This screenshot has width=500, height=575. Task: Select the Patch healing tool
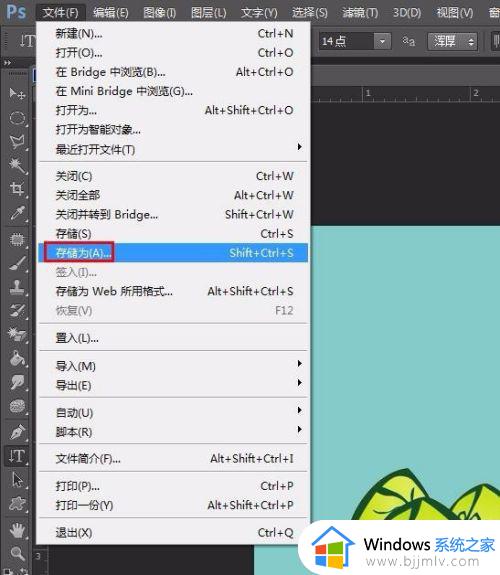click(17, 239)
